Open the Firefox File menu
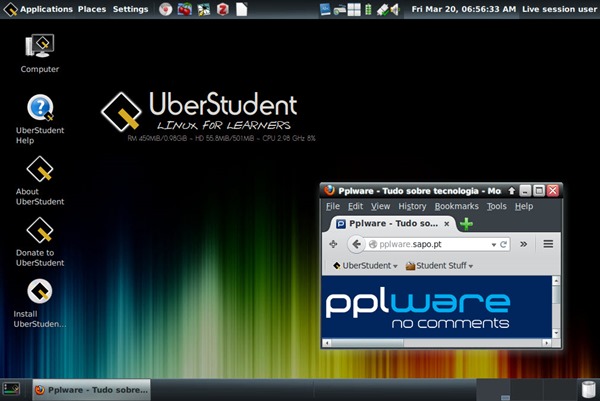 pos(333,206)
